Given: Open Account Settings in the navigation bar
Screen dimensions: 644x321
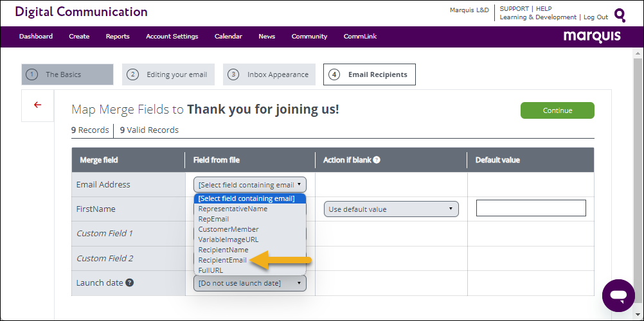Looking at the screenshot, I should (x=172, y=37).
